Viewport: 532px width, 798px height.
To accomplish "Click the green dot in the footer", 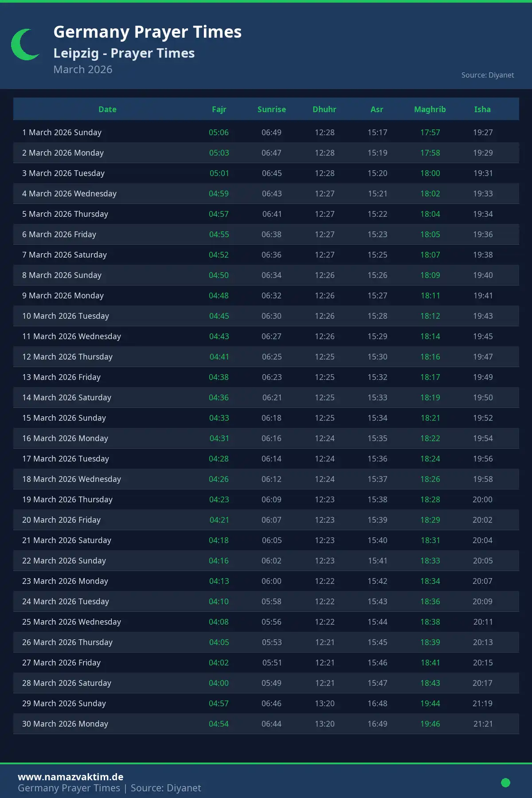I will click(x=505, y=782).
